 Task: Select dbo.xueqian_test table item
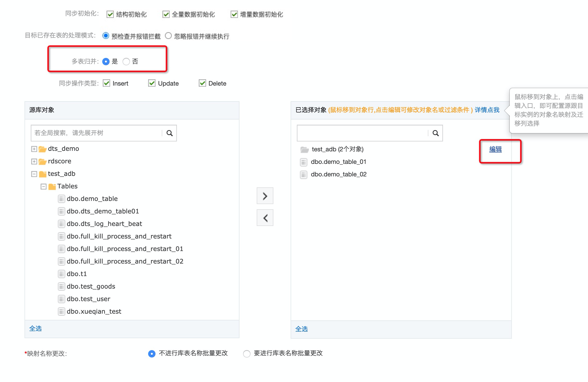(94, 311)
